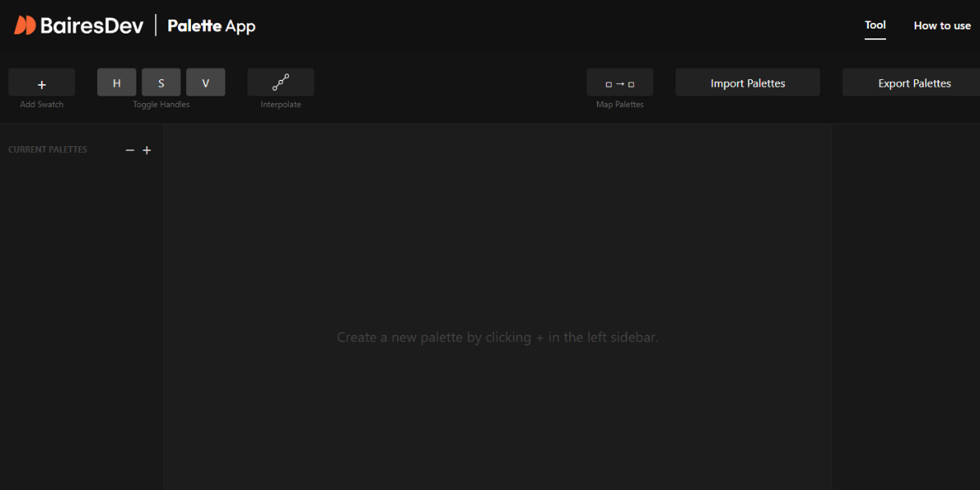The width and height of the screenshot is (980, 490).
Task: Click the Interpolate curve icon button
Action: point(280,82)
